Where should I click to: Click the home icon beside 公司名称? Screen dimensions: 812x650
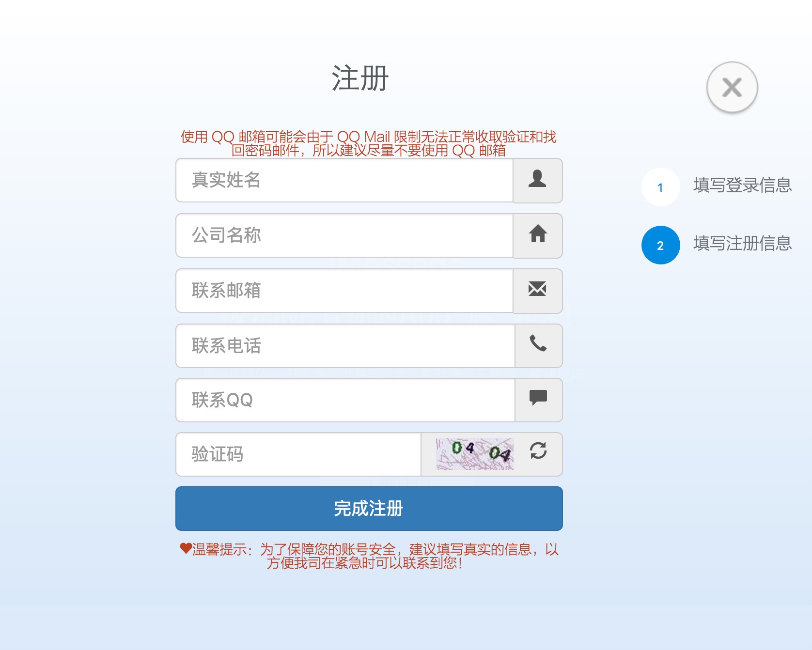tap(538, 234)
